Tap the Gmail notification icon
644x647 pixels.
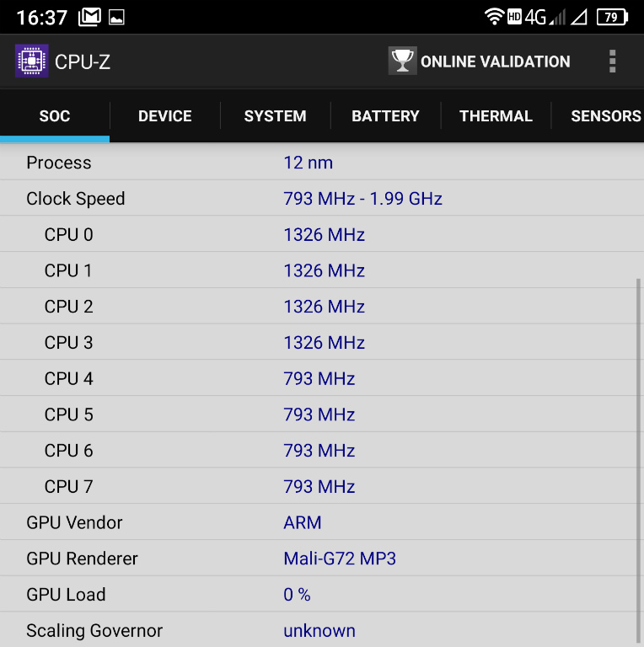(x=89, y=17)
